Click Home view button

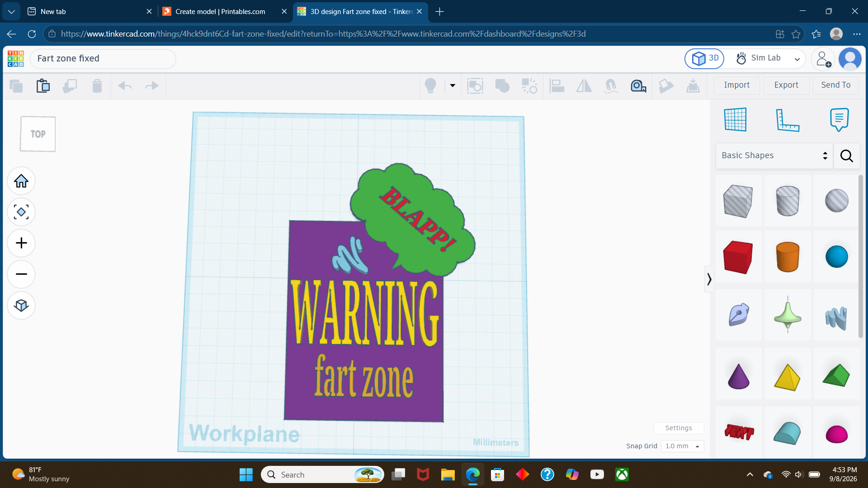click(x=21, y=181)
